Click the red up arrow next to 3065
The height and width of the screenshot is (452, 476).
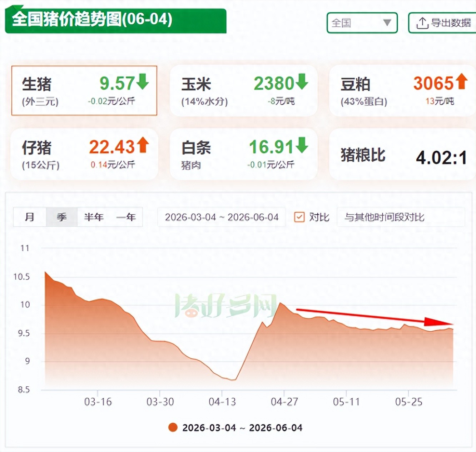tap(461, 81)
